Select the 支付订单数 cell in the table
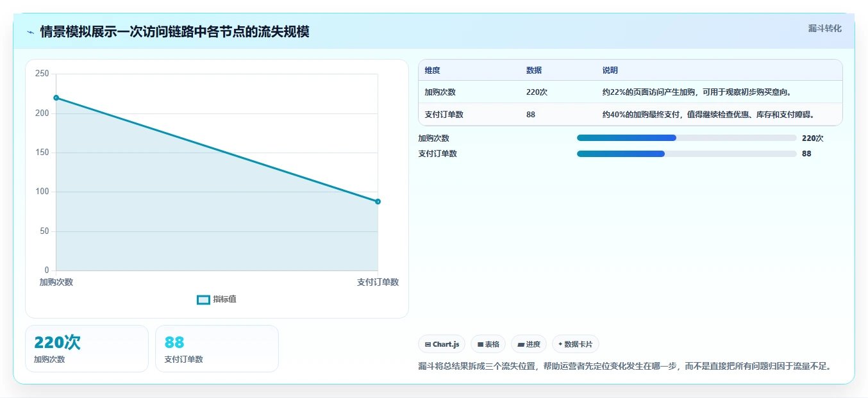 pos(444,115)
